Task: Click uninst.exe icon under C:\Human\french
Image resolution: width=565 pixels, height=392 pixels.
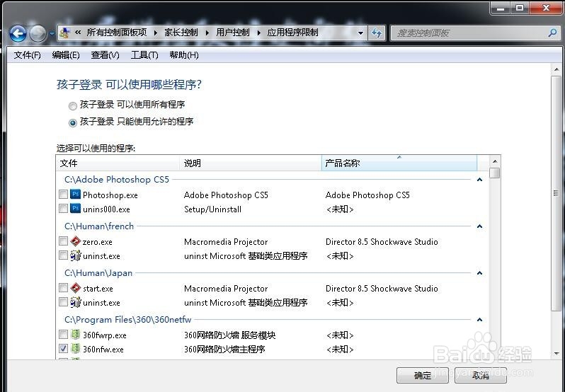Action: [x=75, y=255]
